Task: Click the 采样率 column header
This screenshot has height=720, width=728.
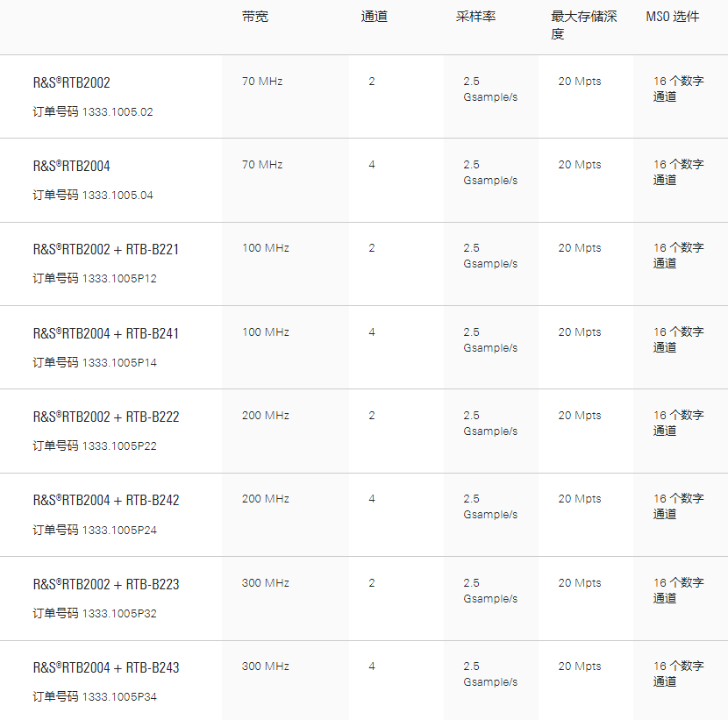Action: 476,17
